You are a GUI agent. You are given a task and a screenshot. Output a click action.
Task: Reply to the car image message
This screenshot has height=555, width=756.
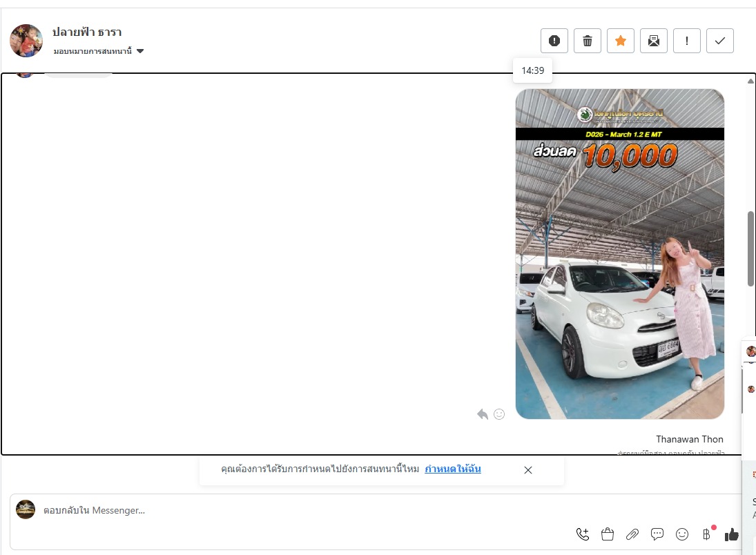pos(483,414)
